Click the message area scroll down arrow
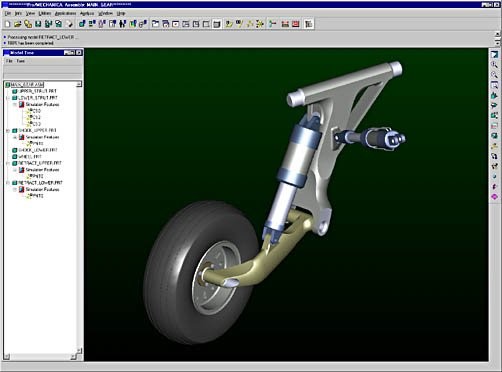The height and width of the screenshot is (372, 502). (x=497, y=43)
